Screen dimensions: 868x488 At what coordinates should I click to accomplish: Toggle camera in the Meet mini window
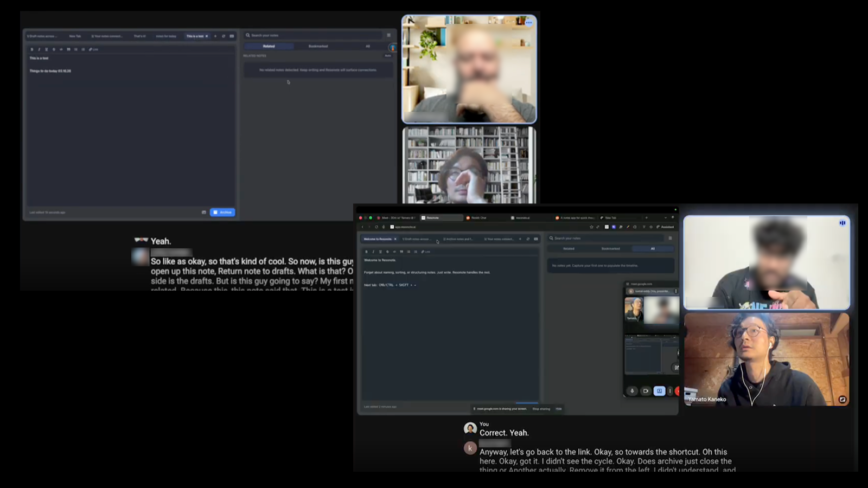pos(646,391)
